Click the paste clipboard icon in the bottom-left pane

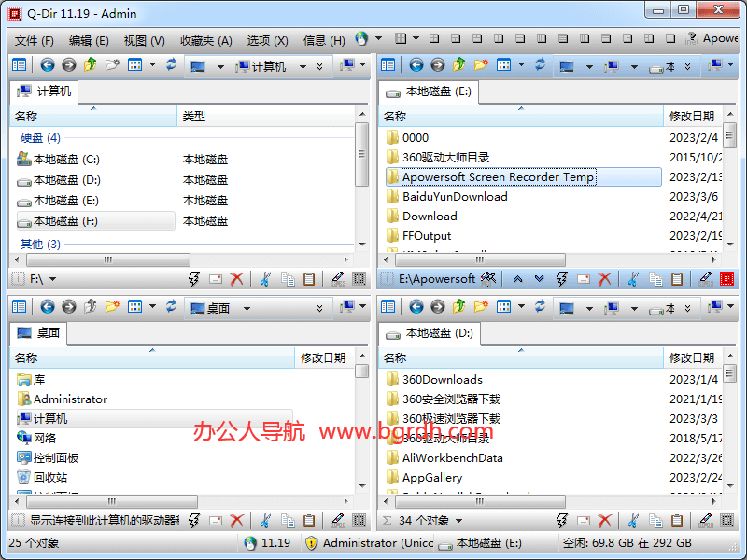(x=308, y=520)
